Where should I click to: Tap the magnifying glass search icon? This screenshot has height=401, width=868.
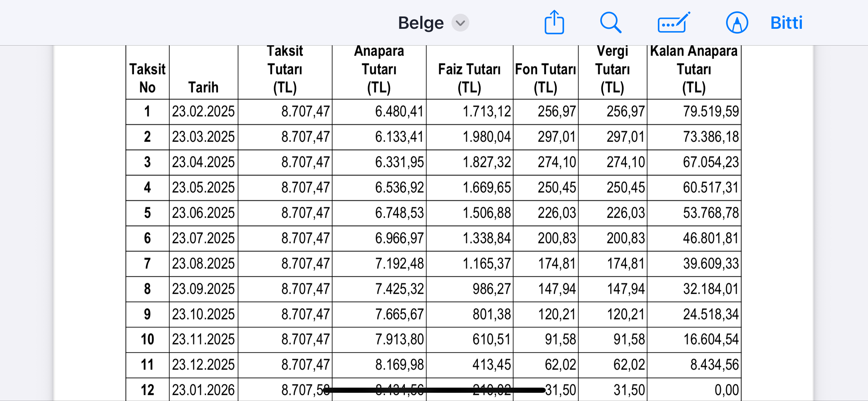[611, 23]
